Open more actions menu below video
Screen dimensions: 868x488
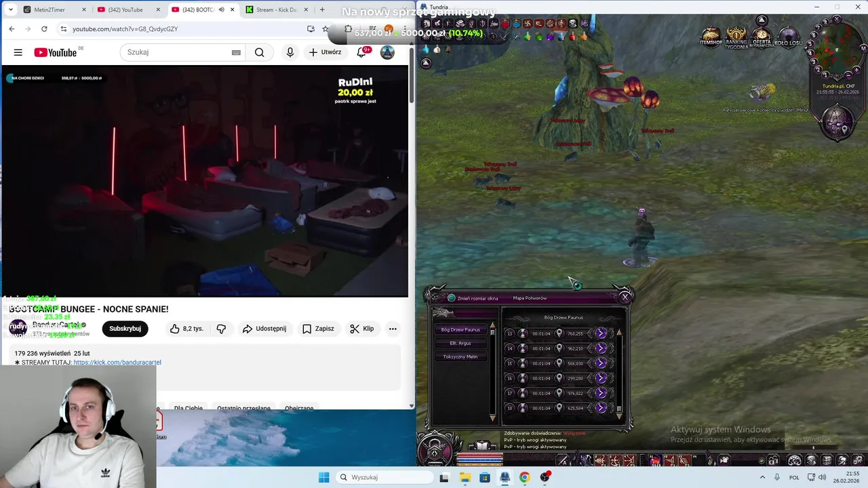click(x=393, y=329)
